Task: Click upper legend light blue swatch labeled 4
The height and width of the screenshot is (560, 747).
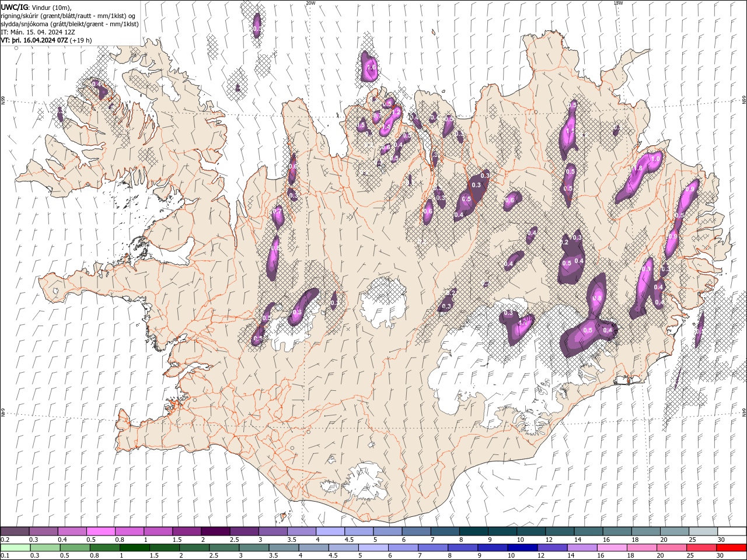Action: tap(330, 531)
